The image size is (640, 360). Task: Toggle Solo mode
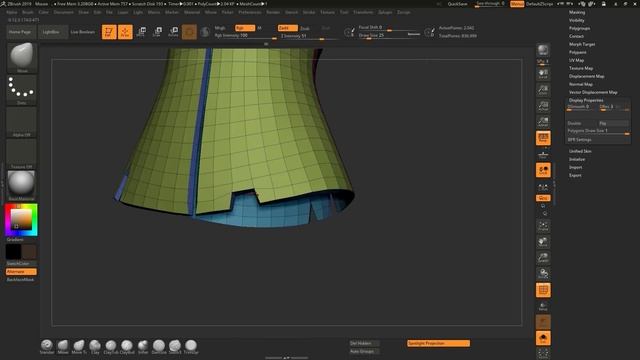point(543,338)
